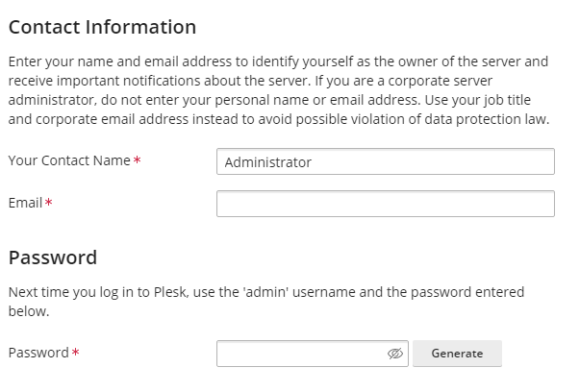The image size is (580, 392).
Task: Click the red required asterisk beside Password label
Action: (x=75, y=352)
